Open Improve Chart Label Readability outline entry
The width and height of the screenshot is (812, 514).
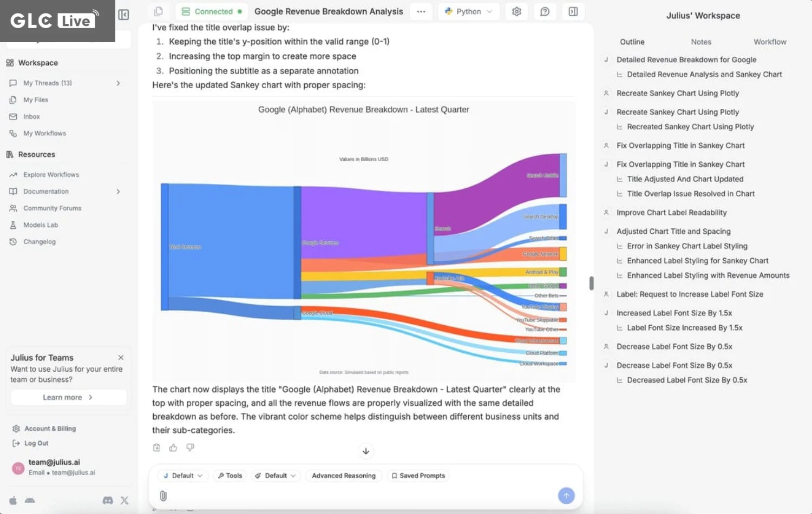tap(671, 213)
